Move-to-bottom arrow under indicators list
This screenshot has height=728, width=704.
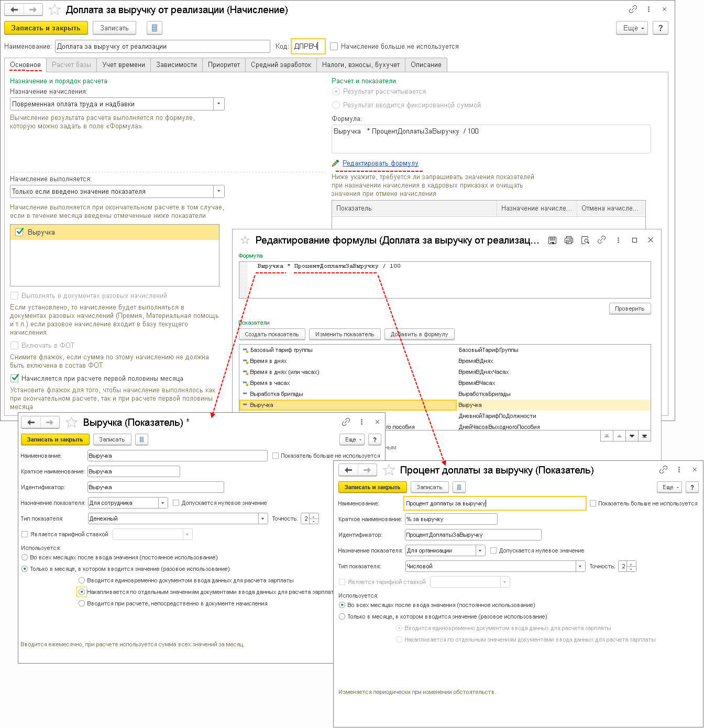pyautogui.click(x=644, y=436)
